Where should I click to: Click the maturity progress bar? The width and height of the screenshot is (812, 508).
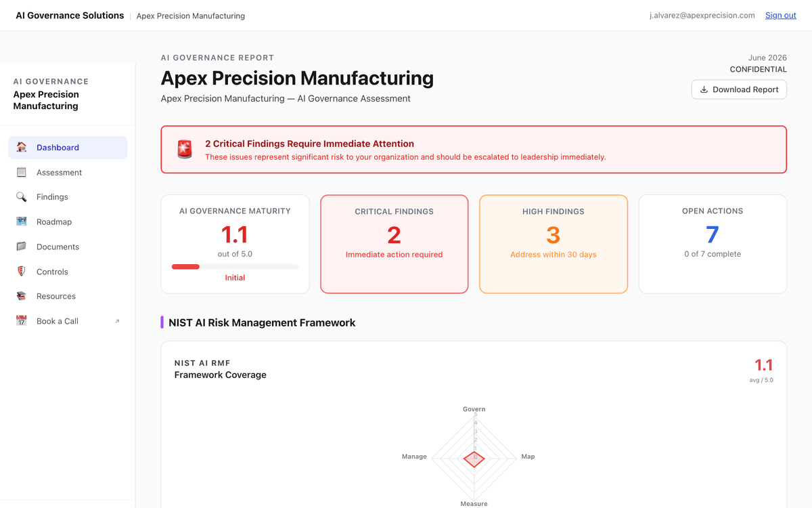tap(235, 267)
